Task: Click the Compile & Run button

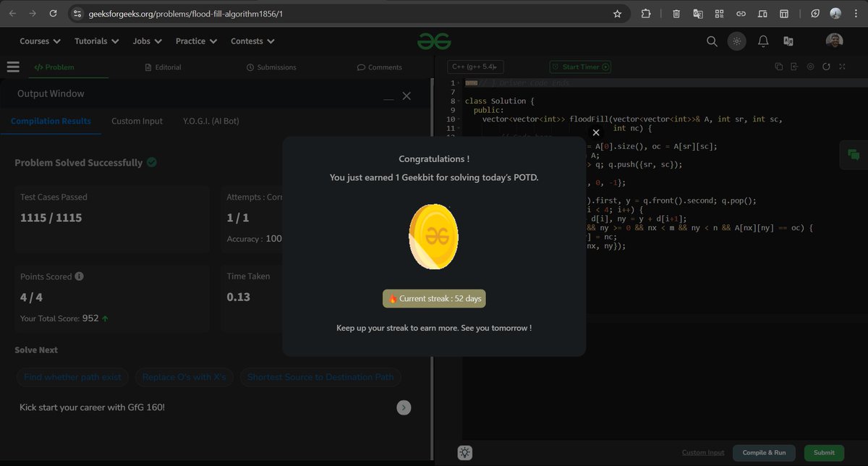Action: point(764,453)
